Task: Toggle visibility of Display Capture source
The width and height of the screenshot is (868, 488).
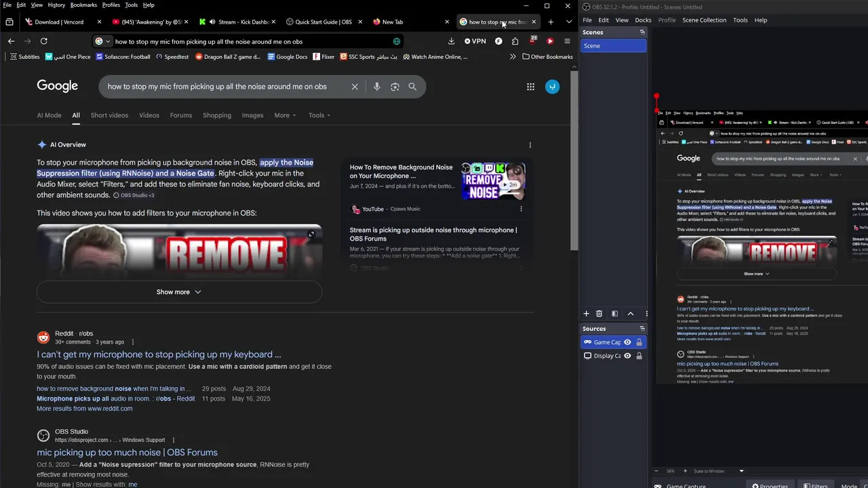Action: pyautogui.click(x=627, y=356)
